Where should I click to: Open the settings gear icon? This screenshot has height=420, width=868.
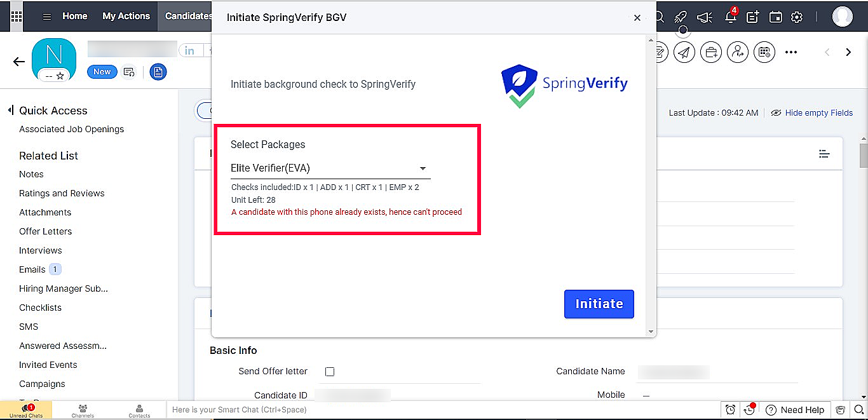point(797,17)
